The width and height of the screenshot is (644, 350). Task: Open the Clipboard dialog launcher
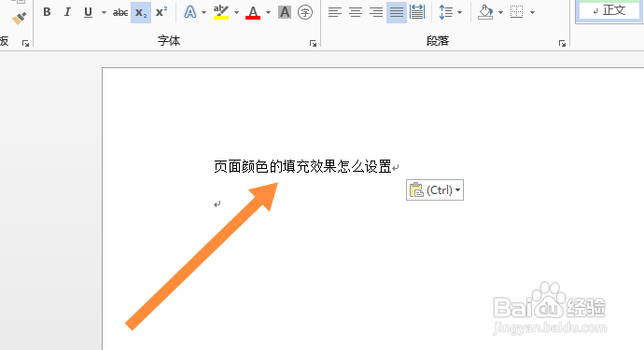(x=25, y=43)
